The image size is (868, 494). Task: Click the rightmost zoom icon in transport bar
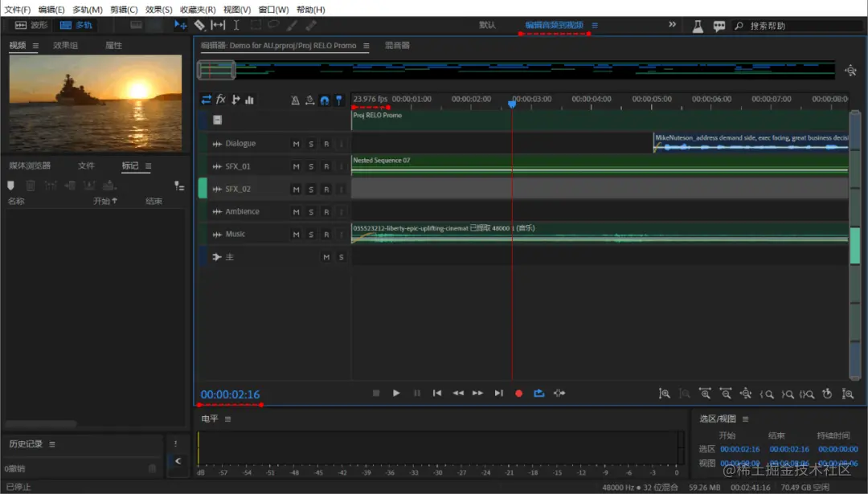click(x=848, y=394)
